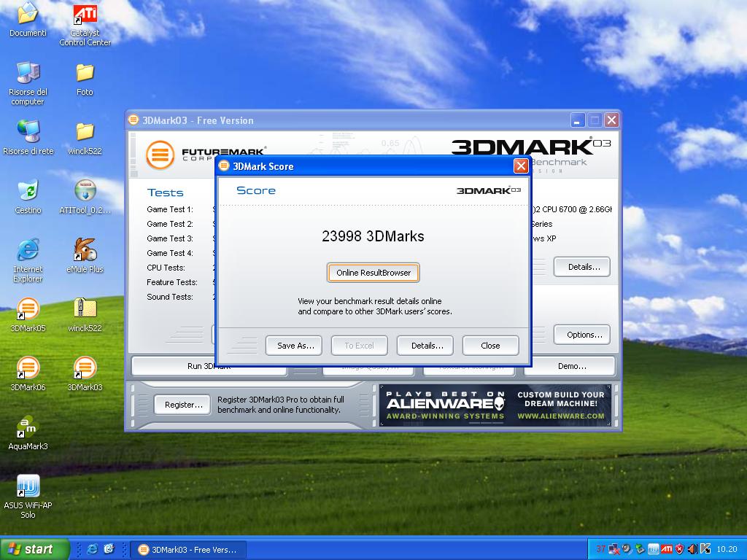Open the Cestino recycle bin
Image resolution: width=747 pixels, height=560 pixels.
[28, 191]
